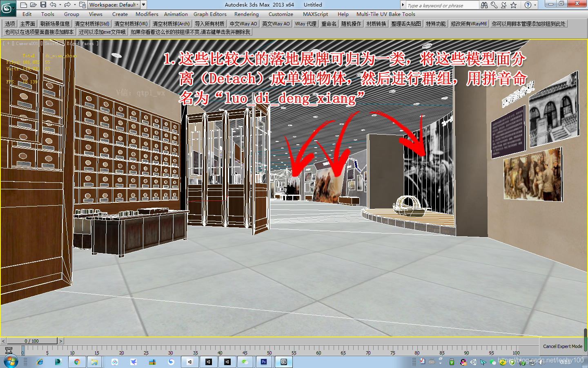Click the 修改所有VRayMtl button
This screenshot has height=368, width=588.
(x=469, y=24)
